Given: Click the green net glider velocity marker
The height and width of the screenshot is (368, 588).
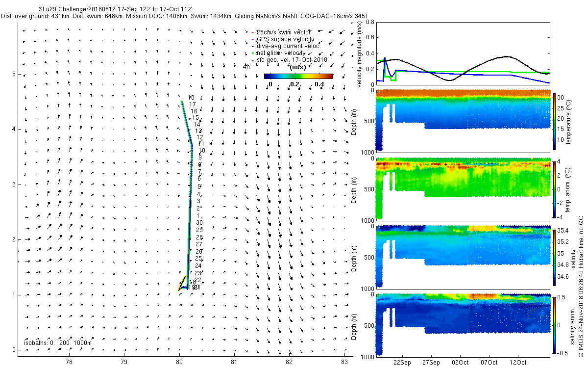Looking at the screenshot, I should click(253, 53).
